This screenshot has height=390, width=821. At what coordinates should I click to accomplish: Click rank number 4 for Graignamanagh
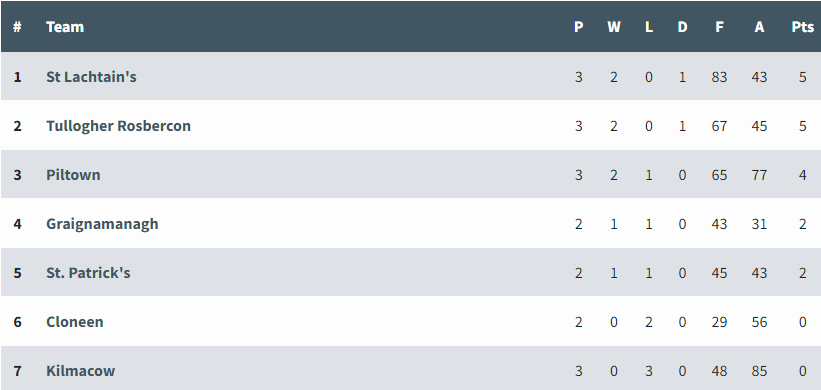[17, 224]
